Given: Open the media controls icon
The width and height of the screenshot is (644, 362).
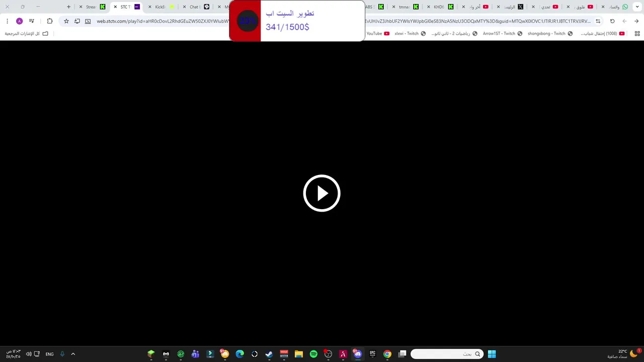Looking at the screenshot, I should (x=31, y=21).
